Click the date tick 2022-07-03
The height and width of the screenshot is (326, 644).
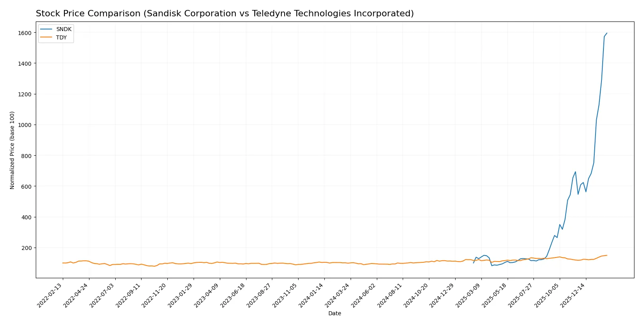(103, 296)
